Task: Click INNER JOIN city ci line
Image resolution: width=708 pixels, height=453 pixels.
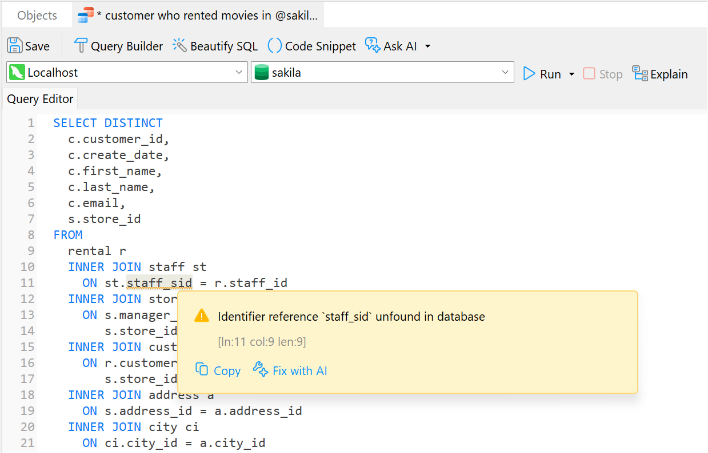Action: pos(134,427)
